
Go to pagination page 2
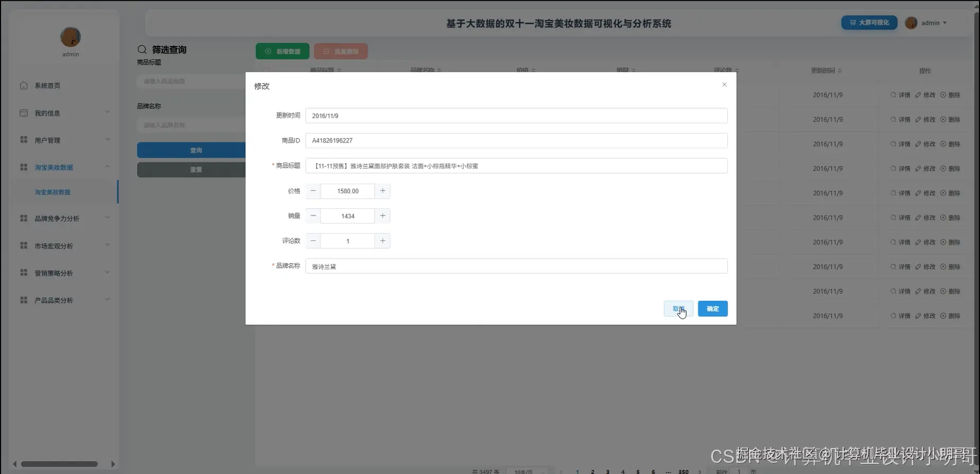click(x=592, y=471)
